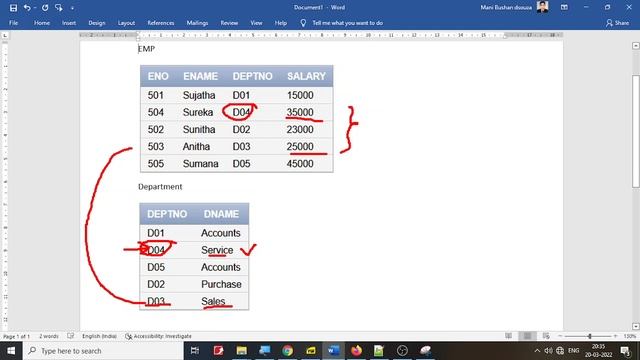The height and width of the screenshot is (360, 640).
Task: Open the Mailings ribbon tab
Action: 197,23
